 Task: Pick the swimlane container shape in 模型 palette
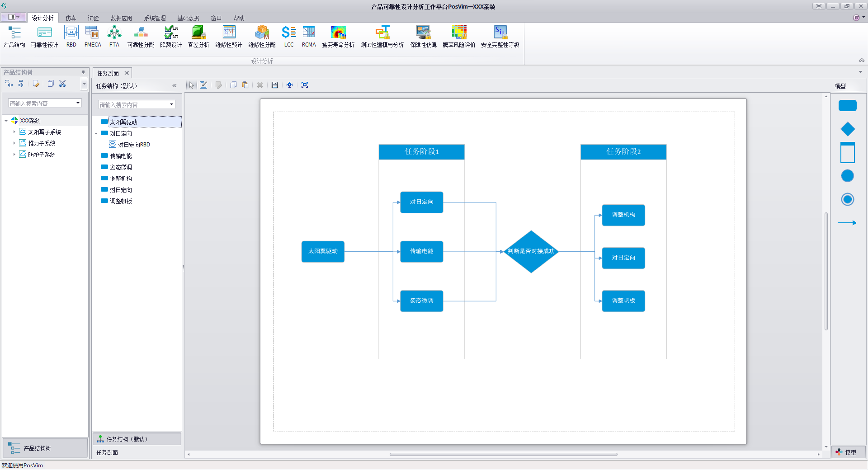click(847, 152)
